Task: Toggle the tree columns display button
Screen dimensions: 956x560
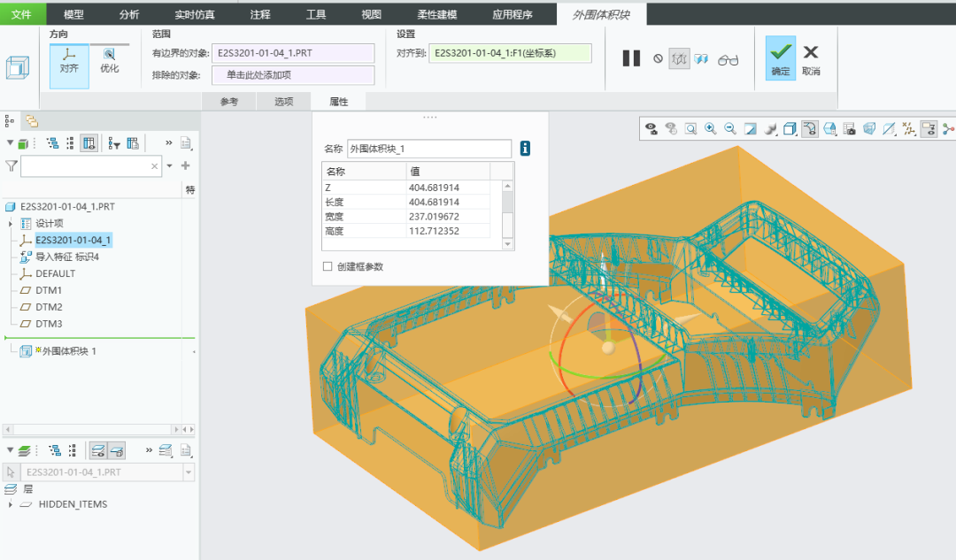Action: (89, 143)
